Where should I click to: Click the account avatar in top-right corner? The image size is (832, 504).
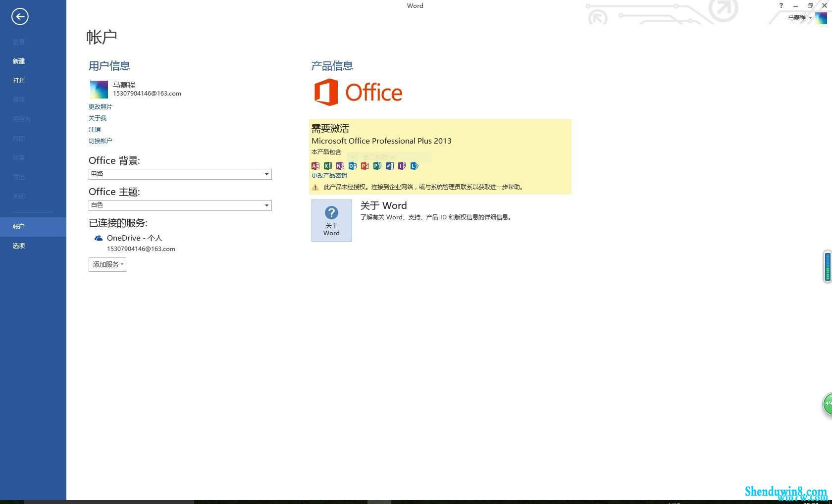pos(821,18)
